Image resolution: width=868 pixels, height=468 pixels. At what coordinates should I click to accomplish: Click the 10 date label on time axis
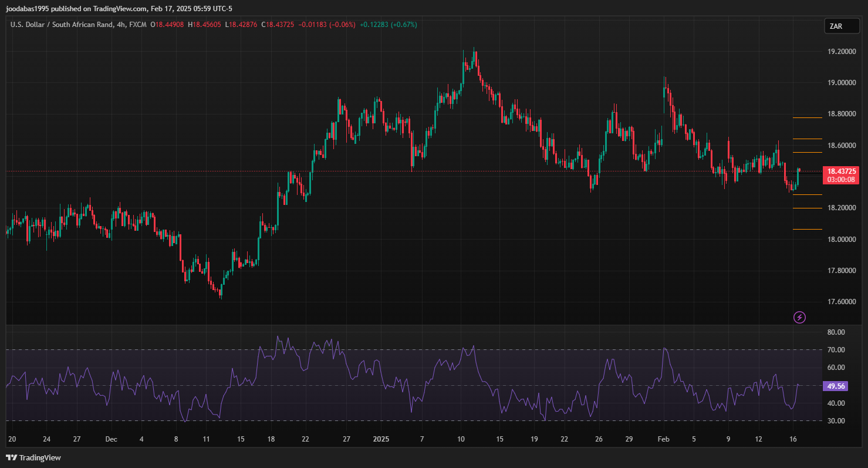click(x=461, y=439)
